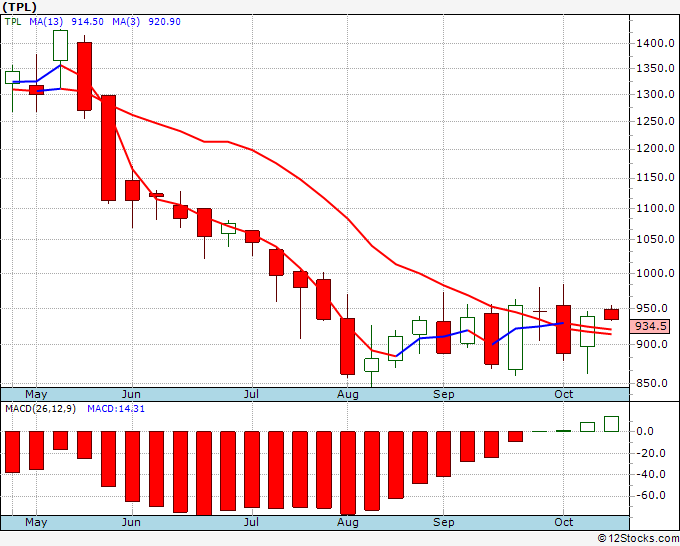This screenshot has height=546, width=680.
Task: Click the Sep label on price chart axis
Action: pyautogui.click(x=444, y=395)
